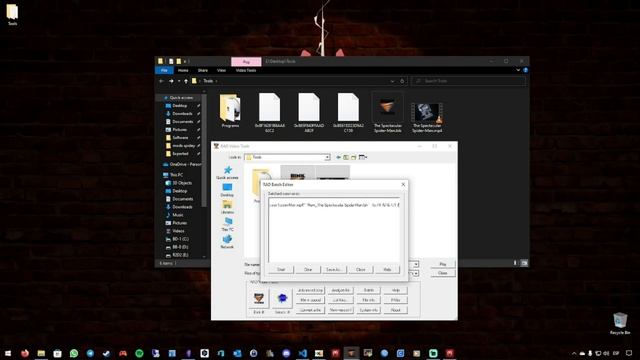640x360 pixels.
Task: Click inside the batched commands text box
Action: [x=334, y=231]
